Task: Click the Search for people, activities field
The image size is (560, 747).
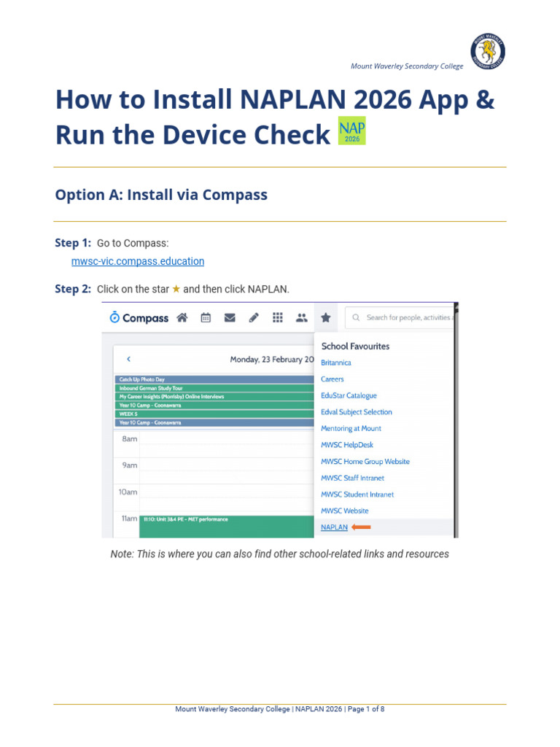Action: [400, 317]
